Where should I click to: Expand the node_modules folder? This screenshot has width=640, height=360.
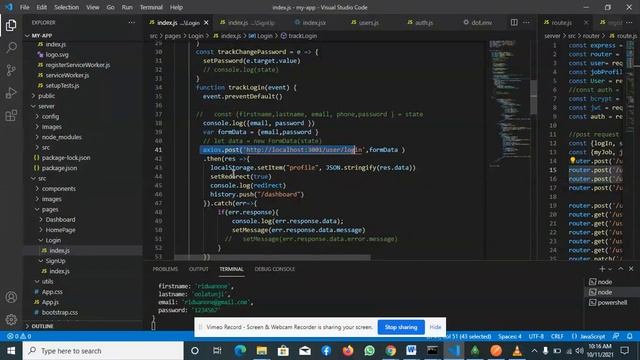(x=83, y=137)
